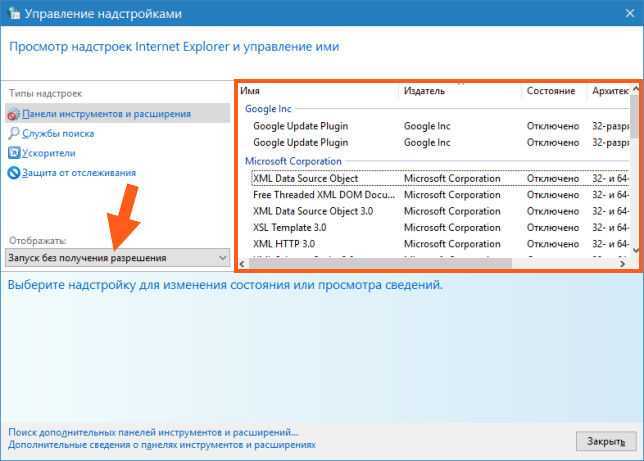This screenshot has width=644, height=461.
Task: Click the Manage Add-ons window title icon
Action: point(14,13)
